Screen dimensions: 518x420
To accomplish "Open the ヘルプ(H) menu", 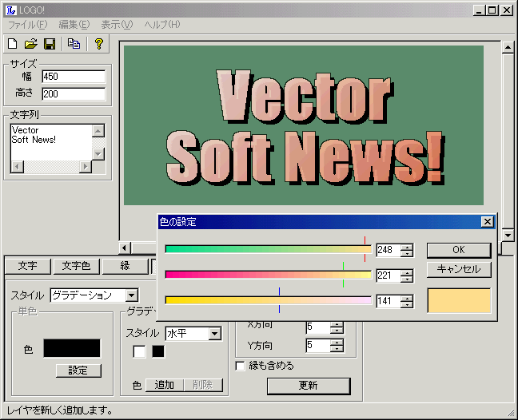I will (x=161, y=25).
